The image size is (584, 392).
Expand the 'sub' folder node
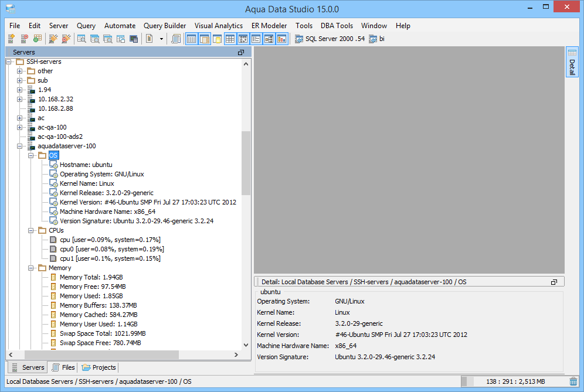coord(20,80)
